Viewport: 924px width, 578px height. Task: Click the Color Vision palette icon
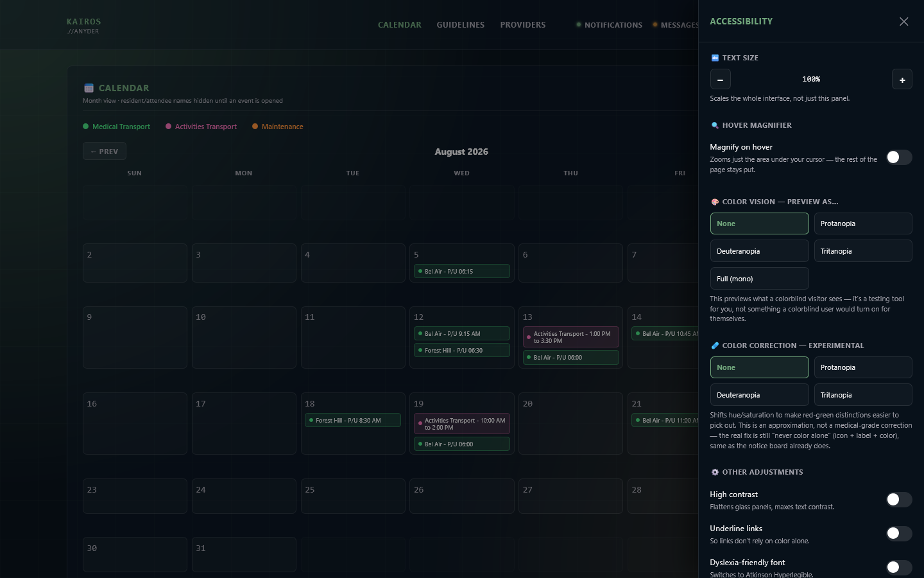(x=715, y=202)
